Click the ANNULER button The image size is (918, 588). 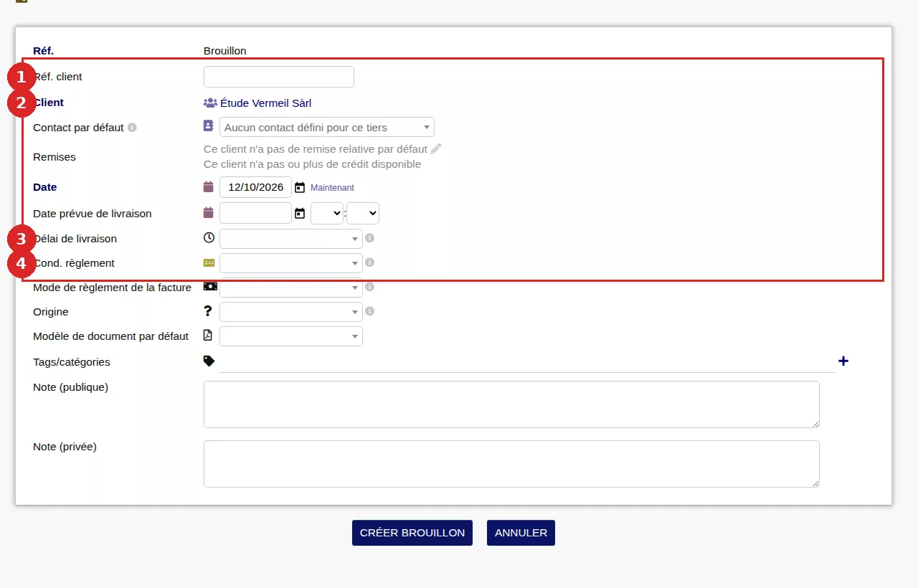coord(521,533)
